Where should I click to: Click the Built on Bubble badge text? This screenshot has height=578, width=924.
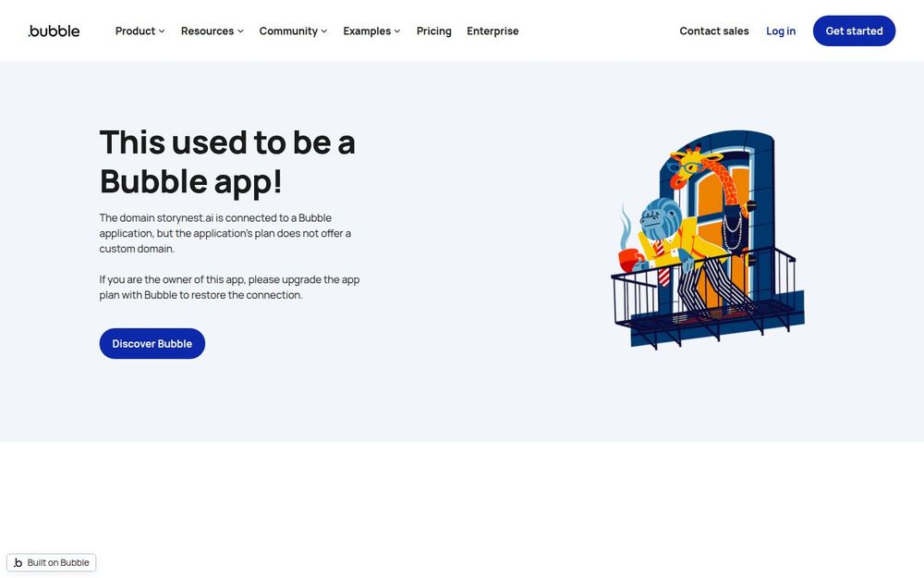point(58,562)
